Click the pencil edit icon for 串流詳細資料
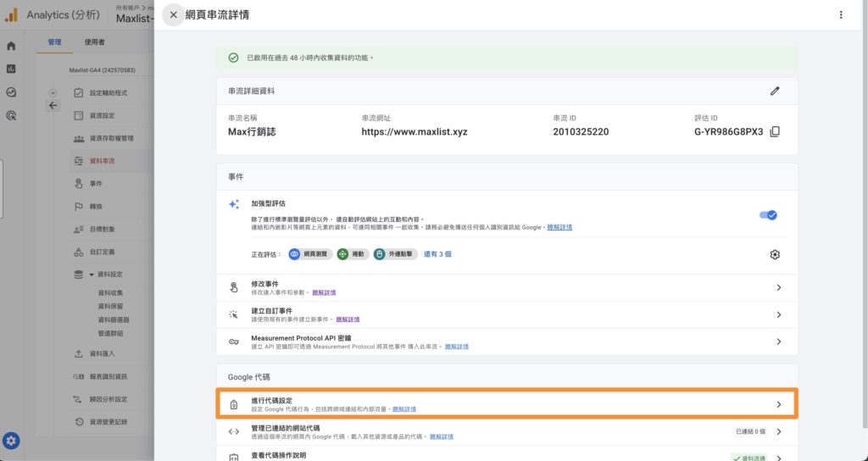The height and width of the screenshot is (461, 868). coord(775,91)
